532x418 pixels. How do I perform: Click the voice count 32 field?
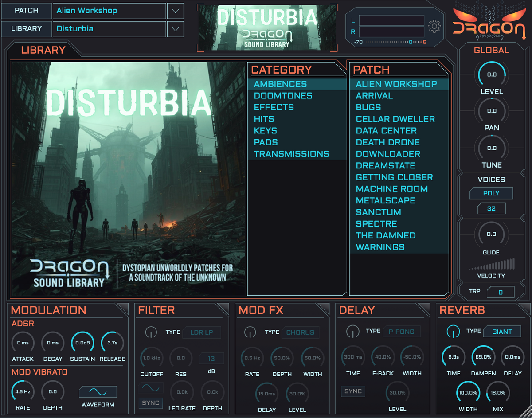491,208
